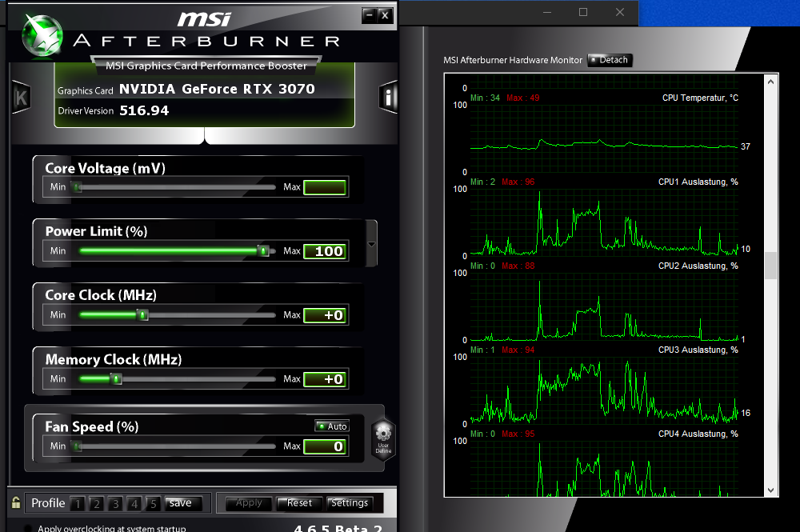Click the Core Clock slider handle
This screenshot has height=532, width=800.
pos(143,314)
